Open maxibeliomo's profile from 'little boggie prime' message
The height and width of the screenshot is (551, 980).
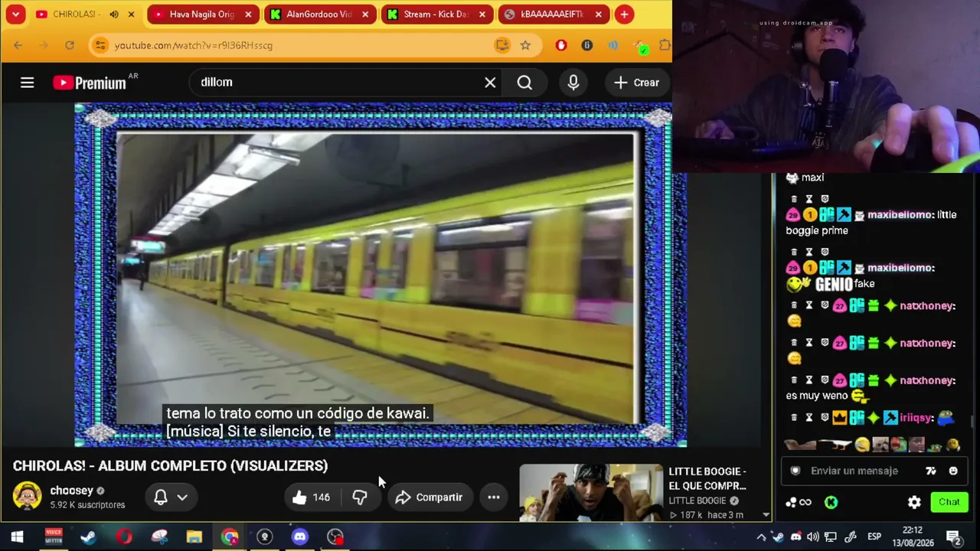[x=900, y=215]
